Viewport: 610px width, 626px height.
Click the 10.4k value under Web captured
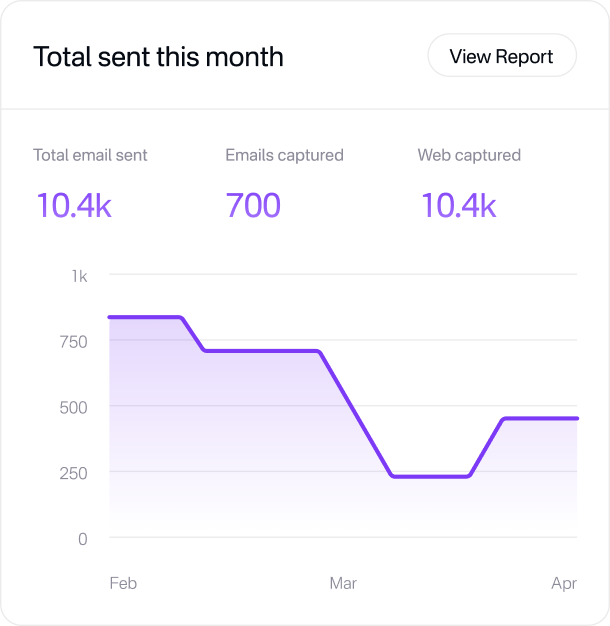click(x=458, y=205)
